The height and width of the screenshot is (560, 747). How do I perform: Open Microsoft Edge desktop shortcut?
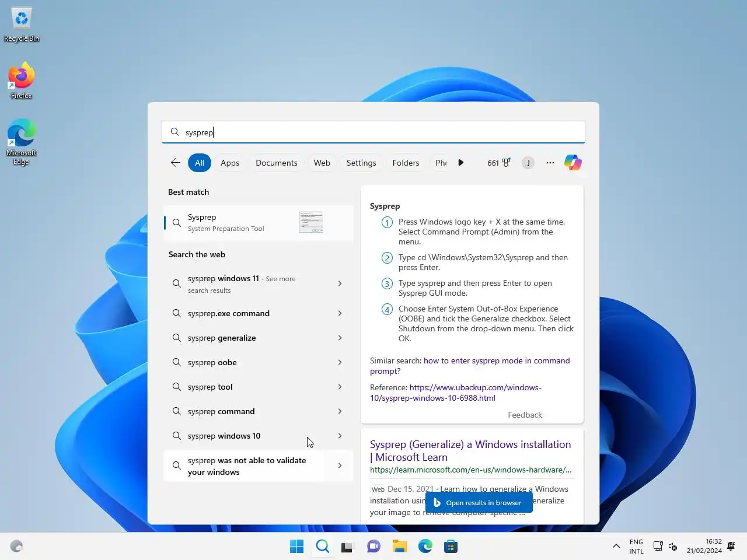coord(22,142)
